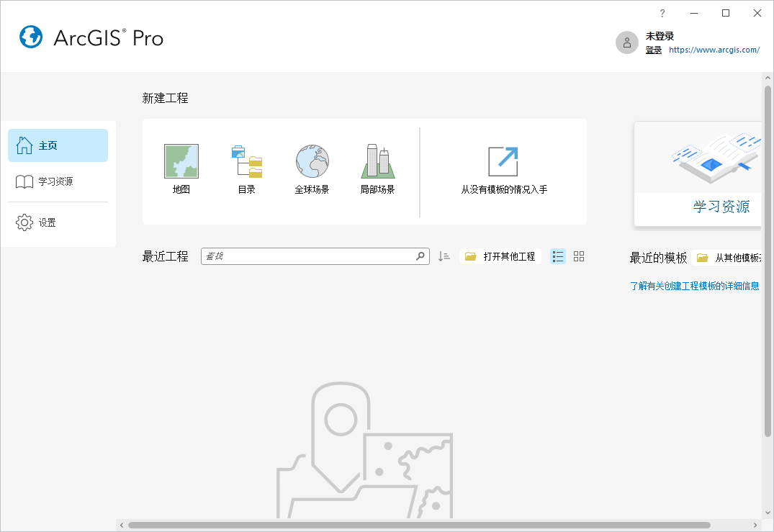
Task: Open 从其他模板 with the folder icon
Action: pyautogui.click(x=702, y=256)
